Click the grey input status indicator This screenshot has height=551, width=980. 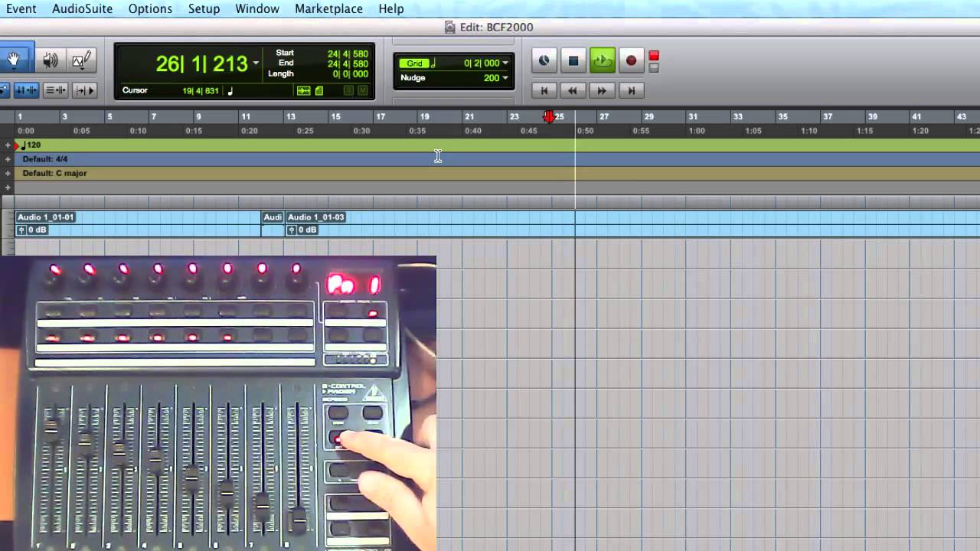click(x=654, y=67)
